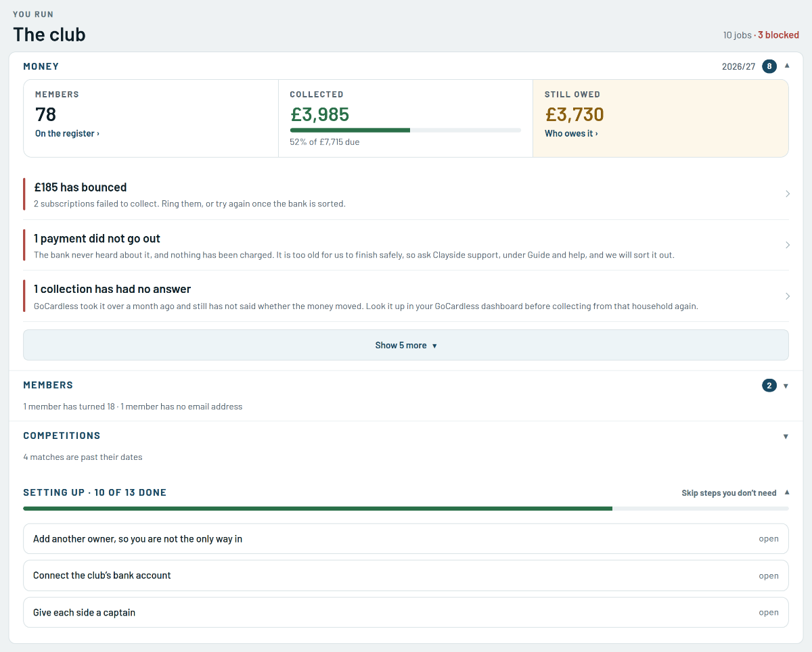Click 'open' status on 'Connect the club's bank account'
This screenshot has width=812, height=652.
click(x=769, y=576)
